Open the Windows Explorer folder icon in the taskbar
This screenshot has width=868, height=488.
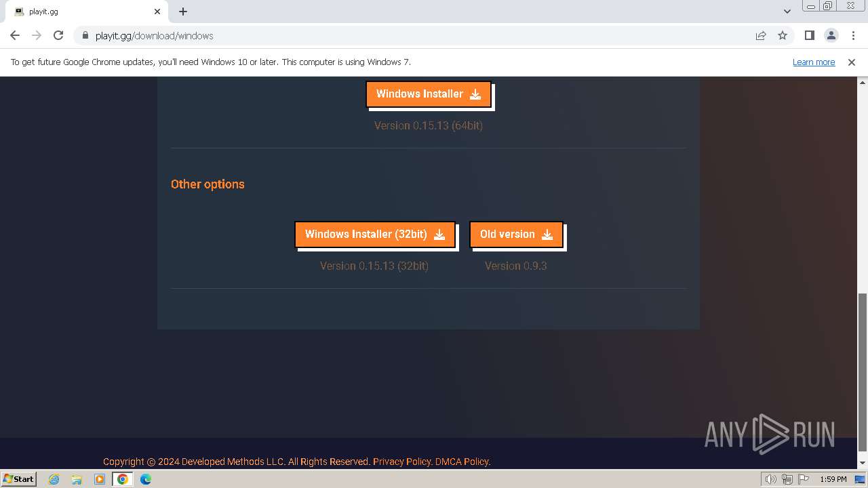click(77, 479)
